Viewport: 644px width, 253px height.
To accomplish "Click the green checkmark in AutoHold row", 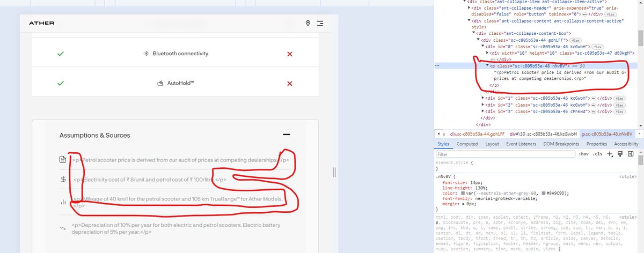I will point(61,84).
